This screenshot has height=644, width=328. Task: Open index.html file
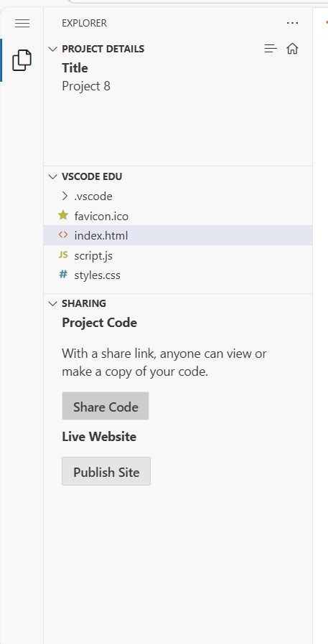pyautogui.click(x=178, y=235)
